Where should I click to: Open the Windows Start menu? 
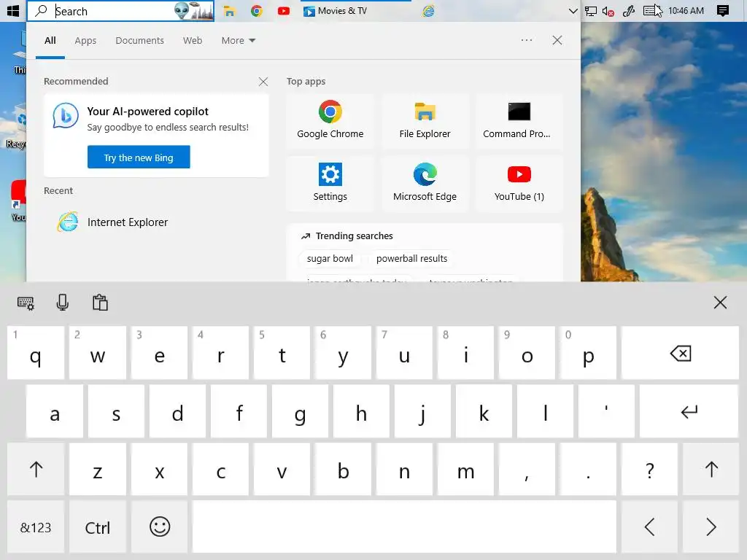point(13,10)
